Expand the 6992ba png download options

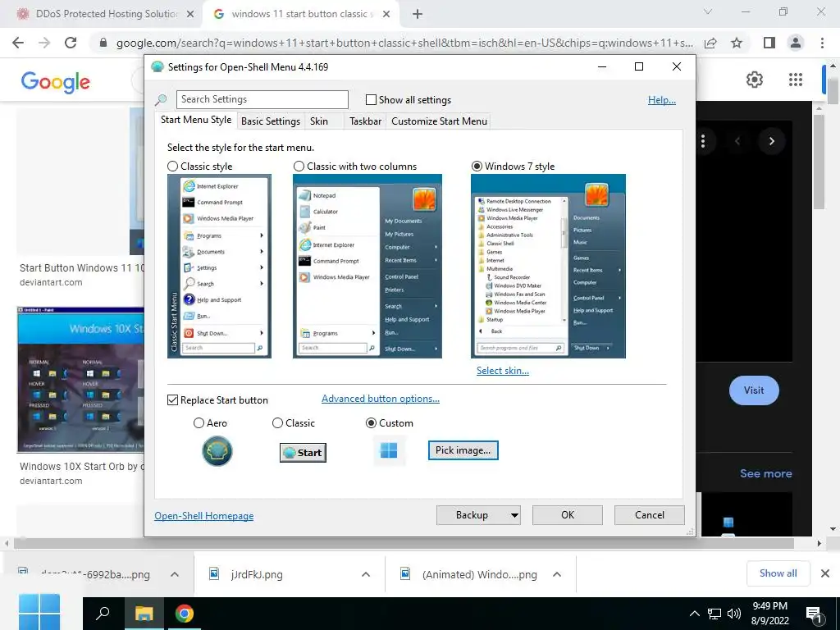pos(175,574)
